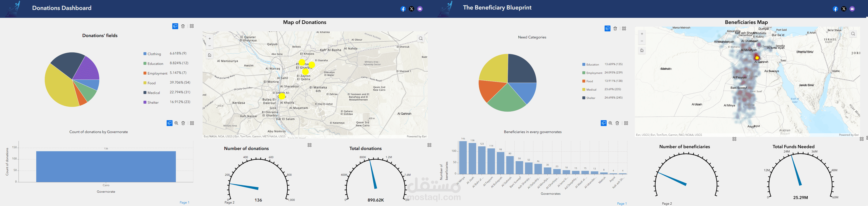Screen dimensions: 868x206
Task: Click trash icon above Need Categories pie
Action: 615,29
